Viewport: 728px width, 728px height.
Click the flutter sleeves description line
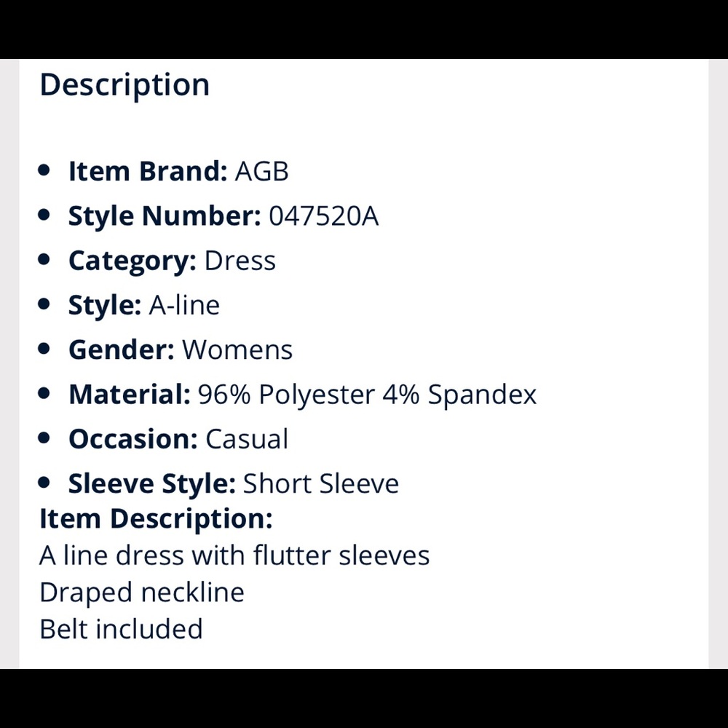pos(234,555)
